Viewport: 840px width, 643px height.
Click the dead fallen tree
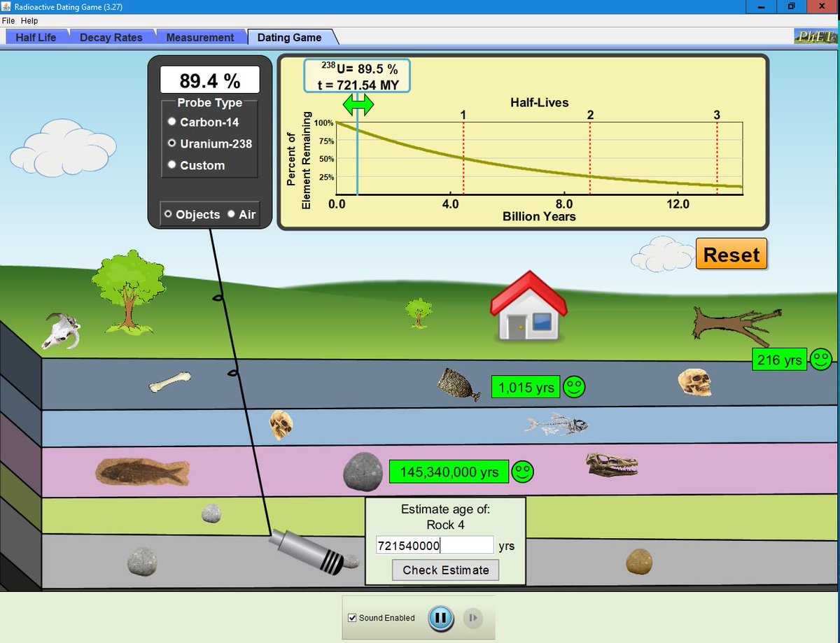pos(736,325)
